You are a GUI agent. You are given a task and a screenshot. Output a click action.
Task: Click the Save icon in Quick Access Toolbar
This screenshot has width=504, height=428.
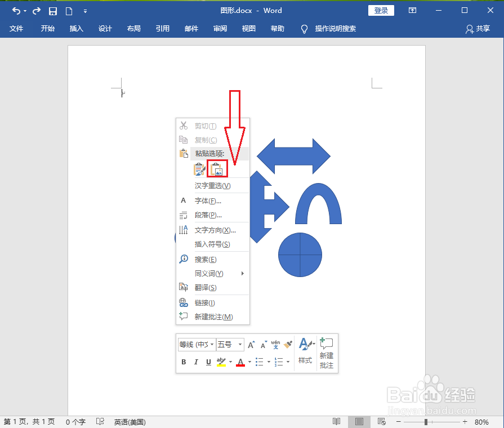pyautogui.click(x=53, y=10)
